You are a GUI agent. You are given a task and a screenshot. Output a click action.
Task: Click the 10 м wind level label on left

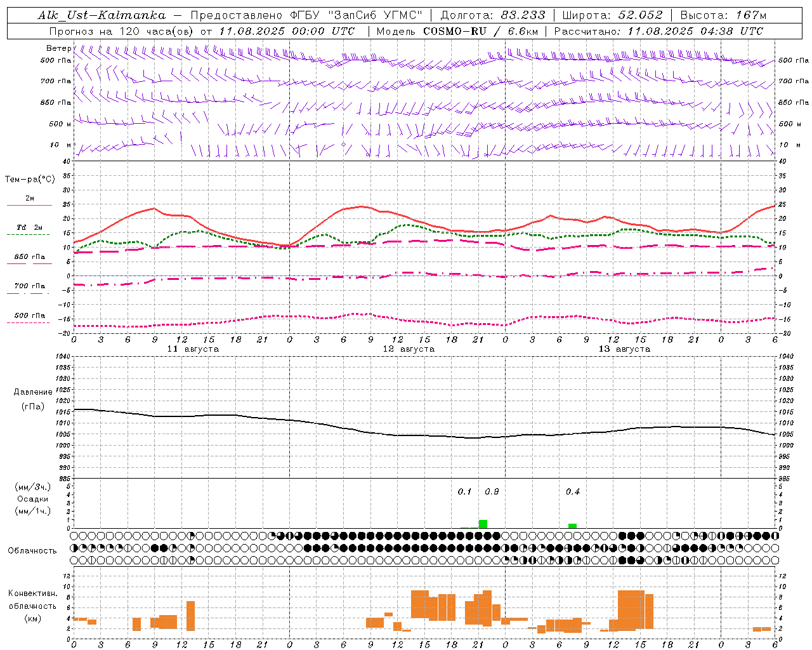[x=60, y=145]
